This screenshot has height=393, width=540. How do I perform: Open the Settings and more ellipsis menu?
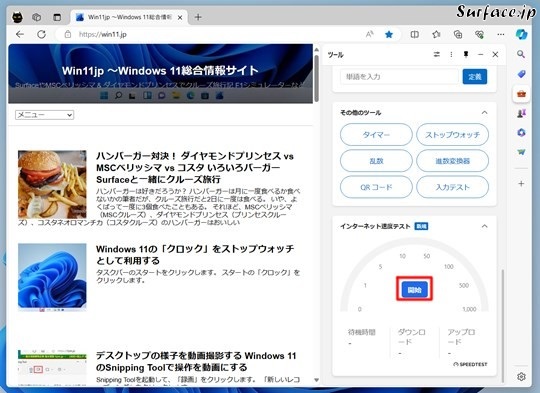click(x=501, y=34)
